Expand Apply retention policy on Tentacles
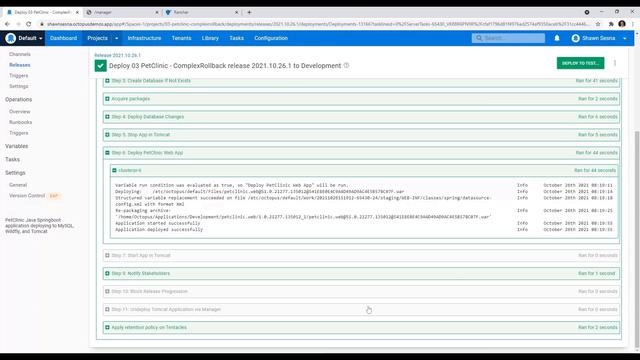Image resolution: width=640 pixels, height=360 pixels. coord(107,327)
